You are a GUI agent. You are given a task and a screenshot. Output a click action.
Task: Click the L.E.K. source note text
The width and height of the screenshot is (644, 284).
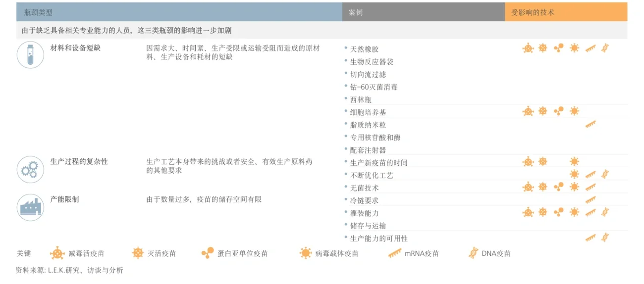(69, 270)
